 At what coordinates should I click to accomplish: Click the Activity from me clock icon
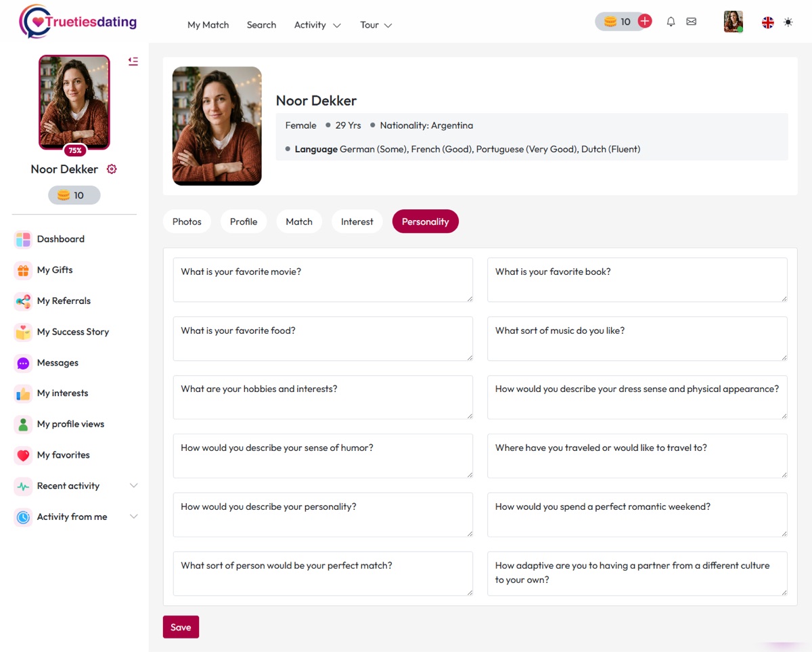coord(23,517)
